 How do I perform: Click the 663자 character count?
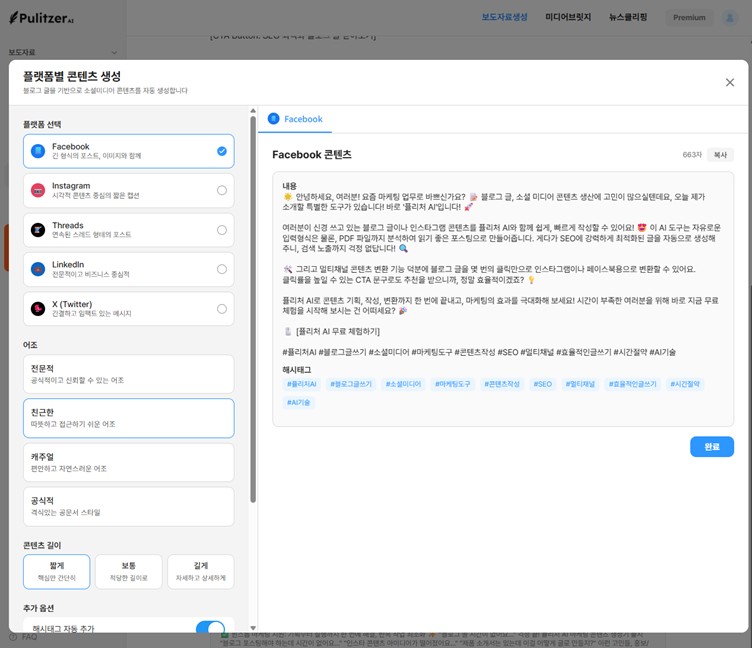click(692, 155)
